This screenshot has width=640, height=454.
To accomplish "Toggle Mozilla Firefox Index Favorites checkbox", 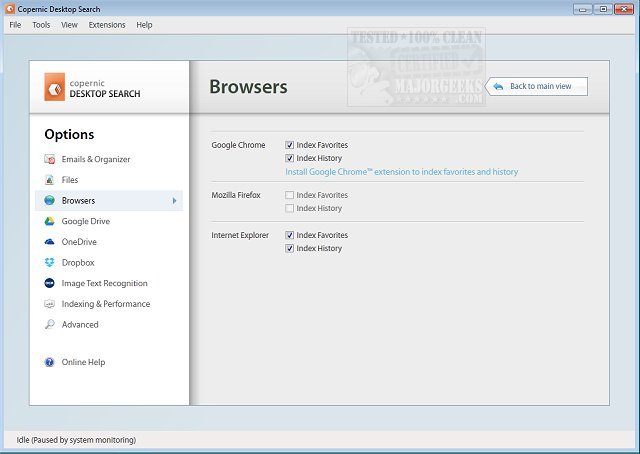I will pyautogui.click(x=289, y=195).
